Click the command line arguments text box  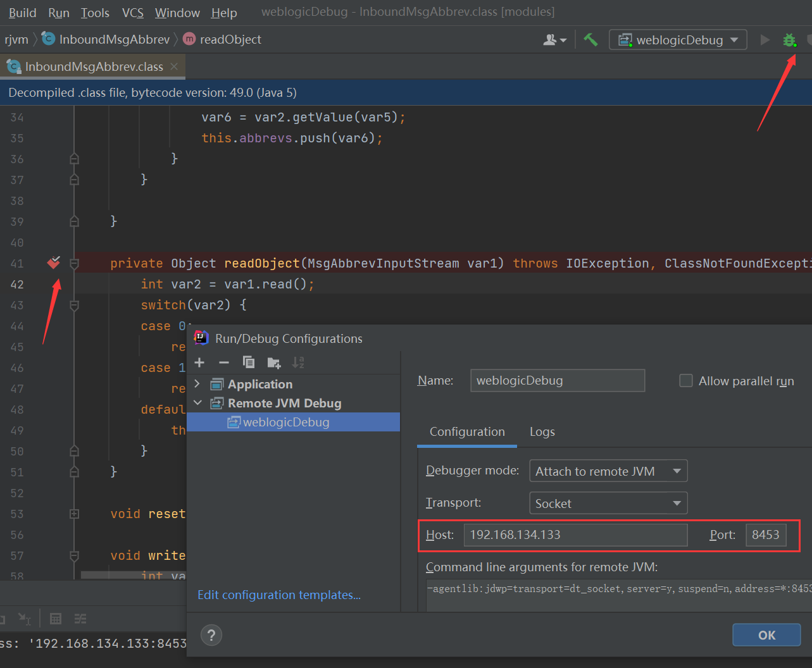[619, 595]
